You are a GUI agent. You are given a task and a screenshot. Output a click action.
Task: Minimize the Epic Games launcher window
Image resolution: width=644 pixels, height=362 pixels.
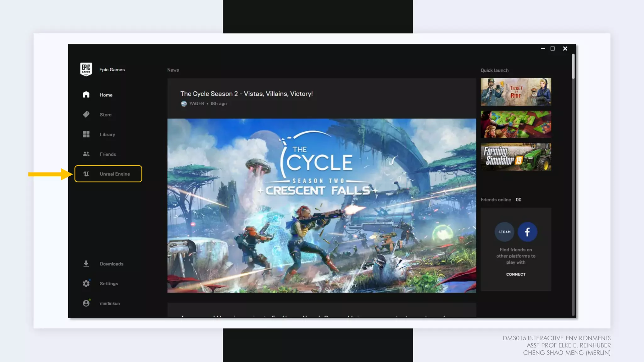pos(543,49)
